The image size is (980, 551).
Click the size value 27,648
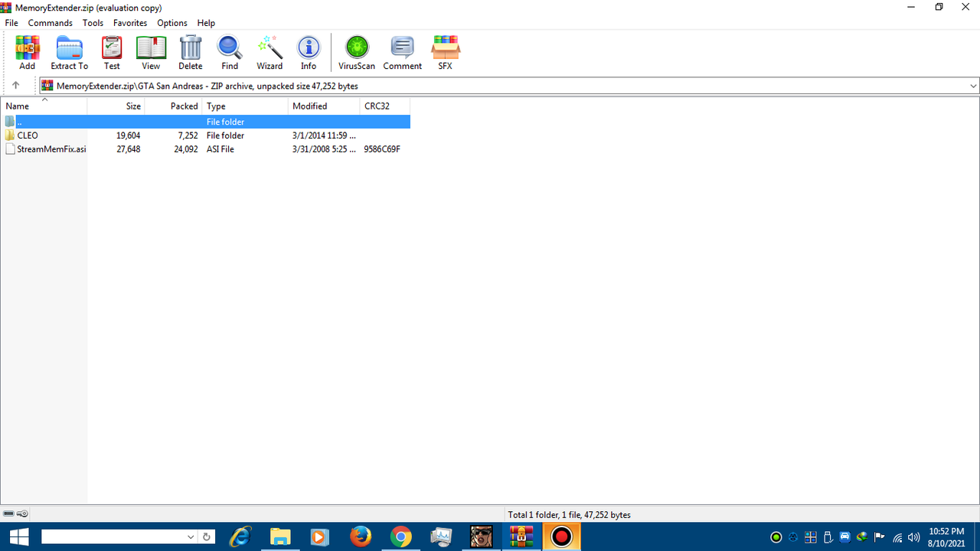pos(128,149)
